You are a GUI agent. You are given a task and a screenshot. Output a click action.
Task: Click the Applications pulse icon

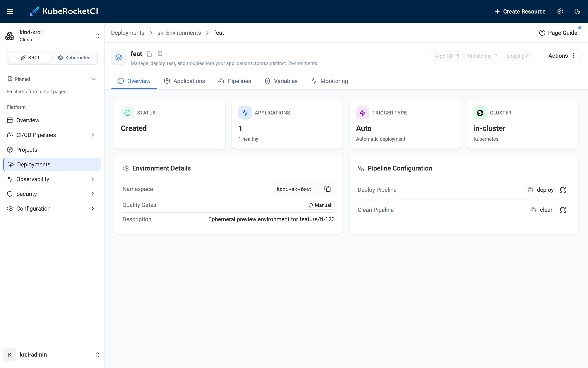[x=245, y=113]
